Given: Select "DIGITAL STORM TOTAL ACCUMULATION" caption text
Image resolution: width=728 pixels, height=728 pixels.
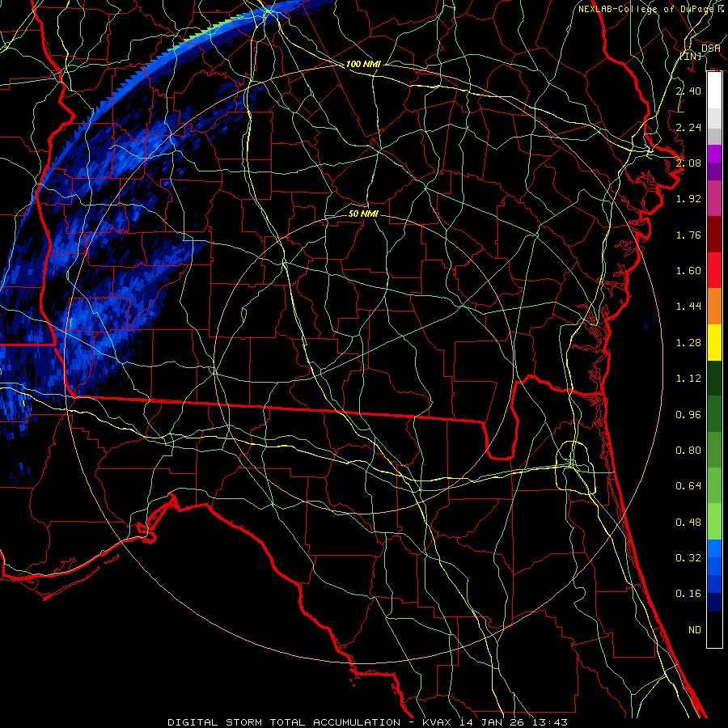Looking at the screenshot, I should (x=284, y=722).
